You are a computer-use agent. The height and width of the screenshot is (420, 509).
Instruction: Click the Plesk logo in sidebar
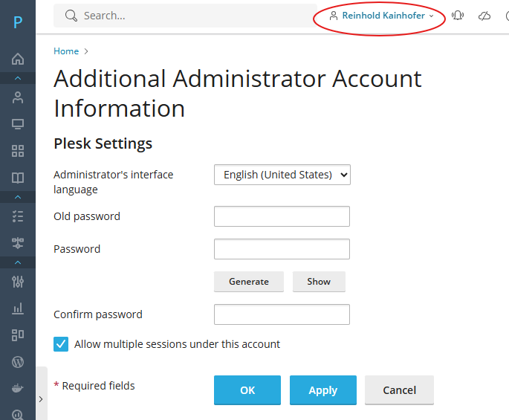point(18,22)
